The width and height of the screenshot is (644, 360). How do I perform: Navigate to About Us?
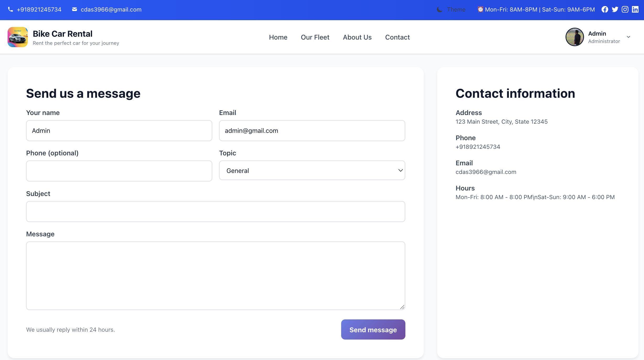tap(357, 37)
